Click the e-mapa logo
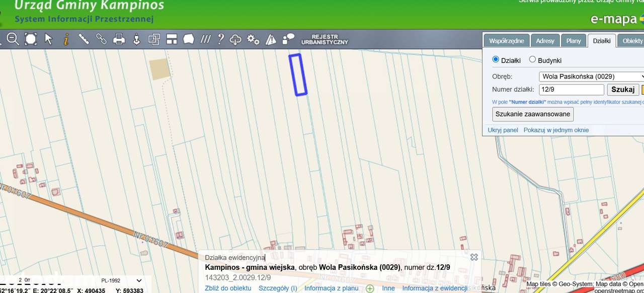This screenshot has width=644, height=293. coord(617,20)
